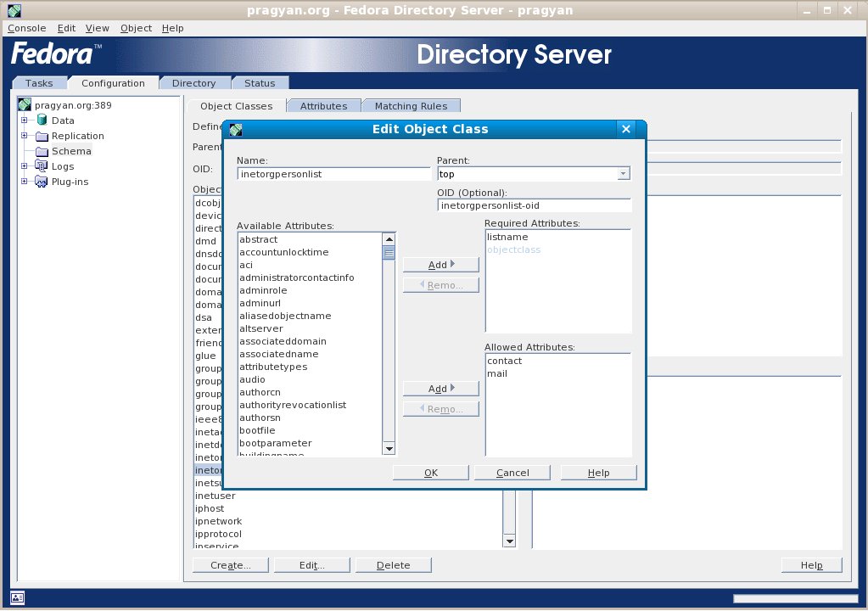
Task: Click the status bar icon at bottom left
Action: [17, 597]
